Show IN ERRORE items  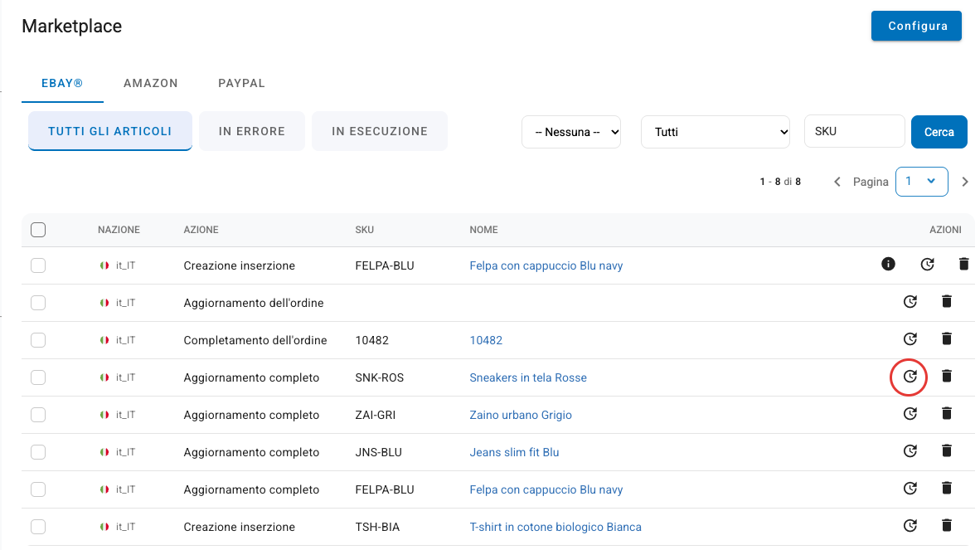pyautogui.click(x=252, y=131)
